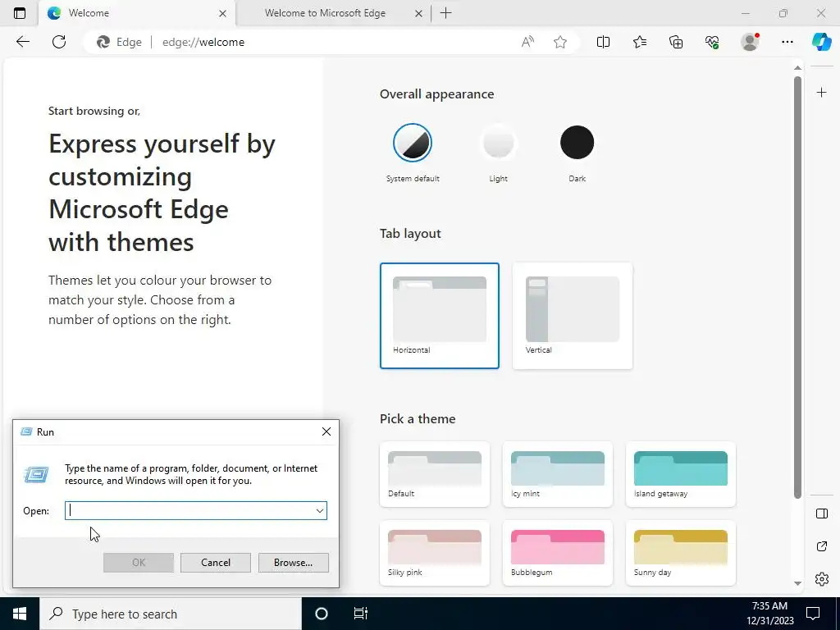Click the Read aloud icon
The width and height of the screenshot is (840, 630).
527,42
